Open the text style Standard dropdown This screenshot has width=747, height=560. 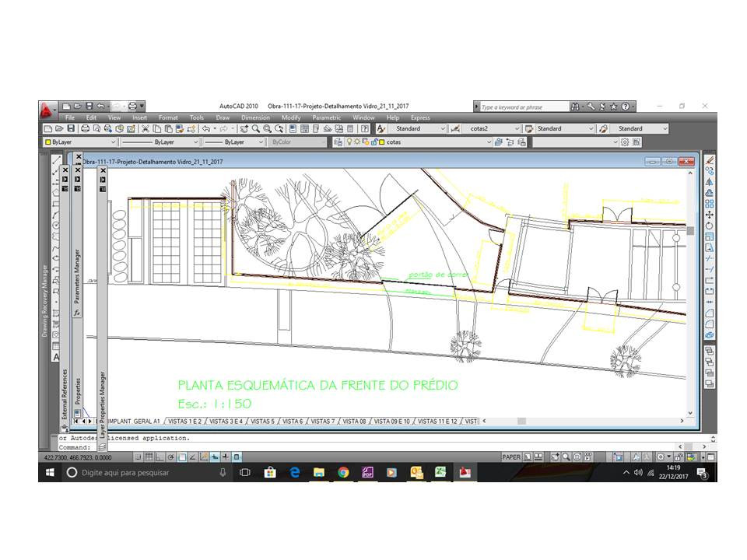(417, 128)
